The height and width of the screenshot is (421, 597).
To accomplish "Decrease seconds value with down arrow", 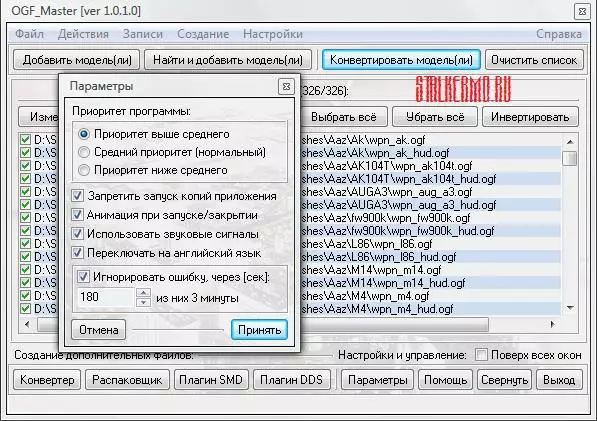I will [143, 302].
